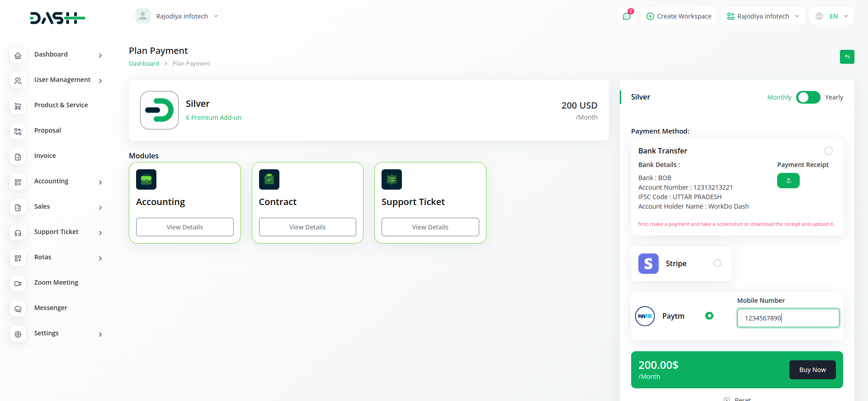Upload payment receipt via green upload icon
Screen dimensions: 868x401
click(x=788, y=181)
